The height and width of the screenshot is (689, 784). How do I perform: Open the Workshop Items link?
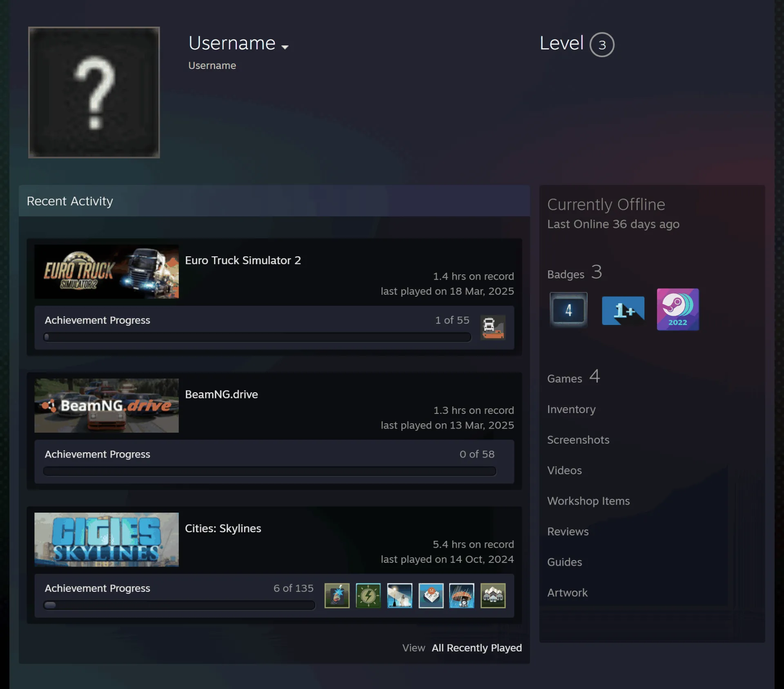coord(588,501)
